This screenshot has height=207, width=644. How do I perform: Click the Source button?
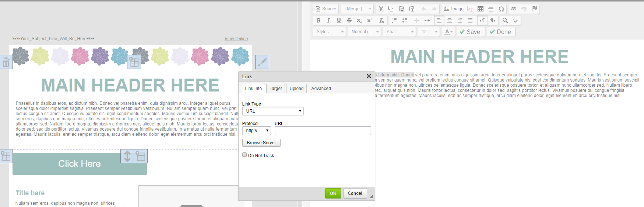coord(326,9)
